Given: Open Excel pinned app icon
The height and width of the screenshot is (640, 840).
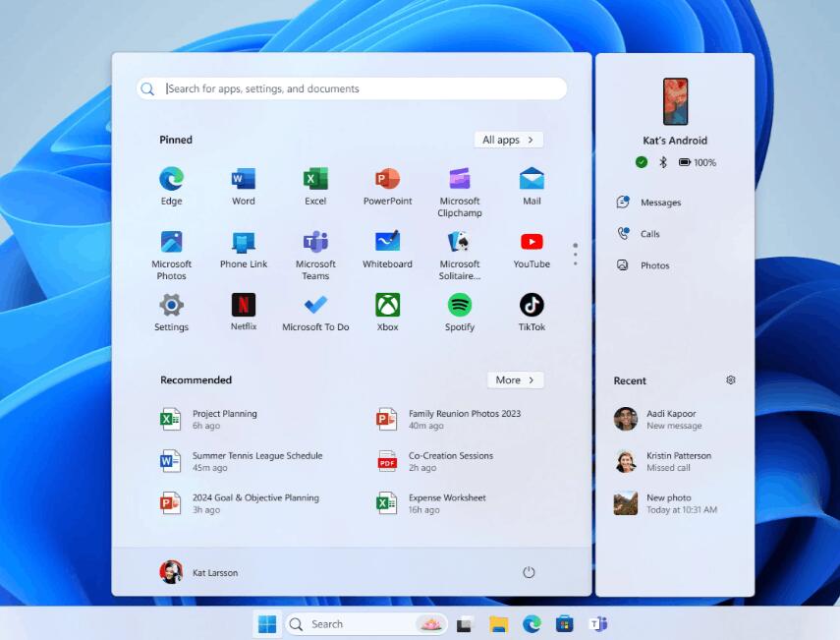Looking at the screenshot, I should pos(315,186).
